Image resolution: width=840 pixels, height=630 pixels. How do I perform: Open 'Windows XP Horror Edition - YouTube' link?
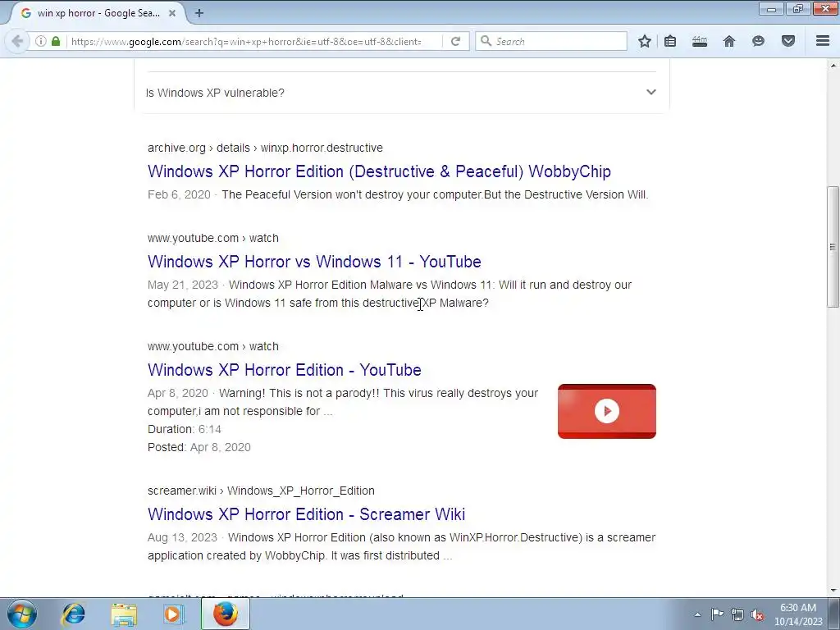(284, 370)
